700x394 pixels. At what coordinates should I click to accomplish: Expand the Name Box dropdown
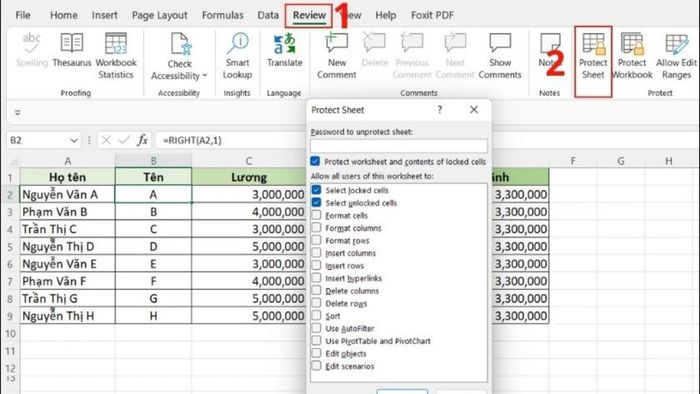(x=74, y=141)
